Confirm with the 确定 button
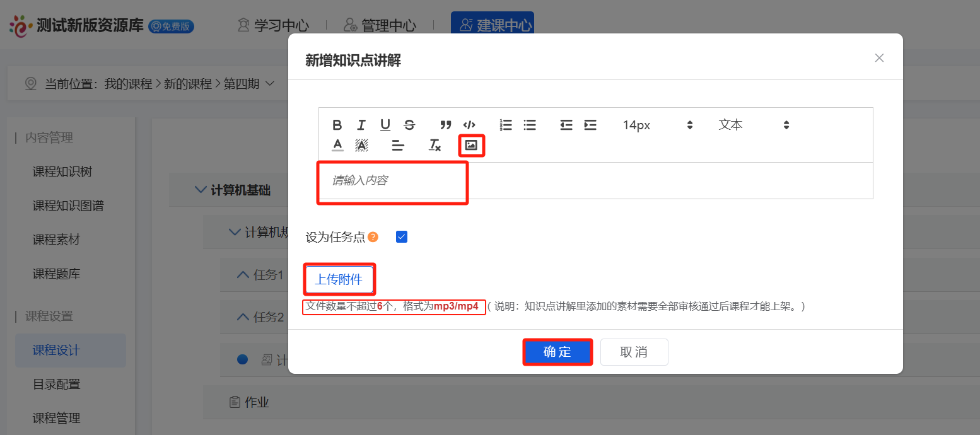980x435 pixels. click(x=557, y=352)
